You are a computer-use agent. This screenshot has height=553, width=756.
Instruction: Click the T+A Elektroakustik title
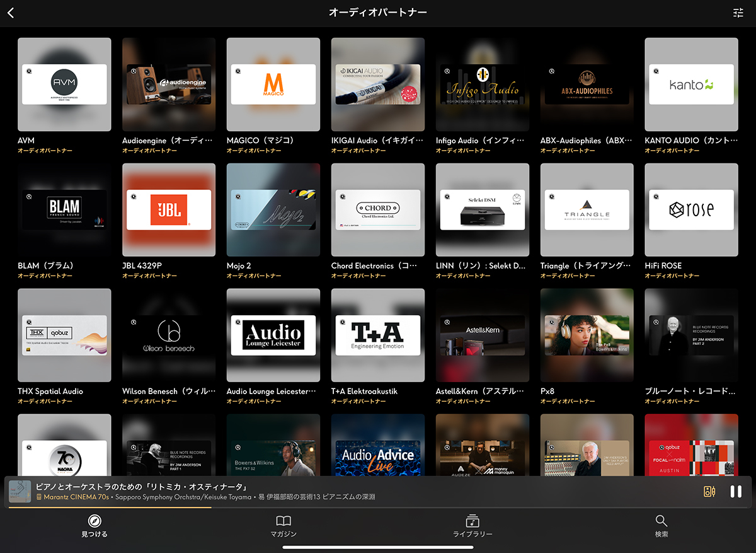364,392
